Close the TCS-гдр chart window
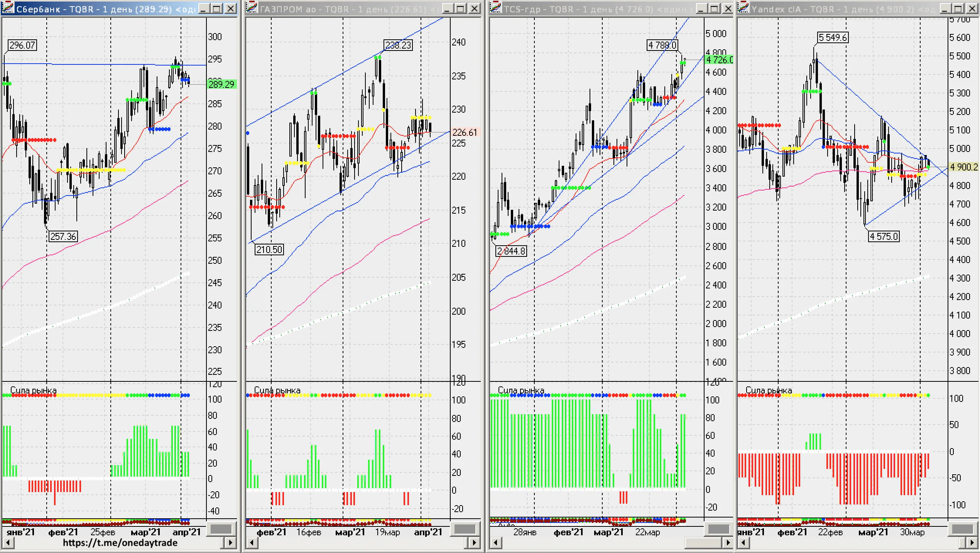The height and width of the screenshot is (553, 980). click(728, 8)
